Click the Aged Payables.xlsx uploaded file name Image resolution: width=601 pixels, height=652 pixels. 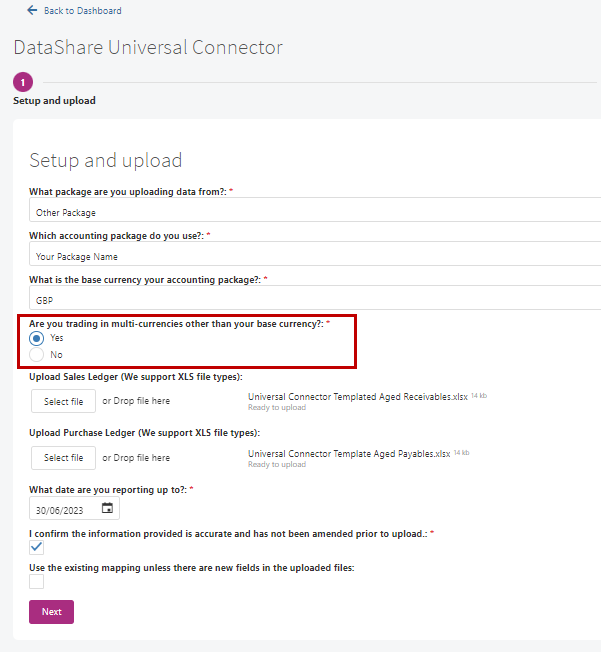[x=349, y=454]
